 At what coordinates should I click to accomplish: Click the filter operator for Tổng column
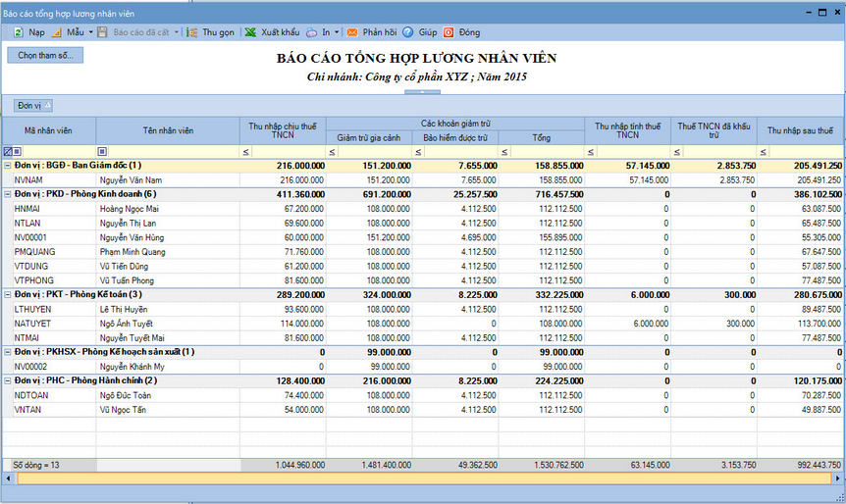point(504,152)
